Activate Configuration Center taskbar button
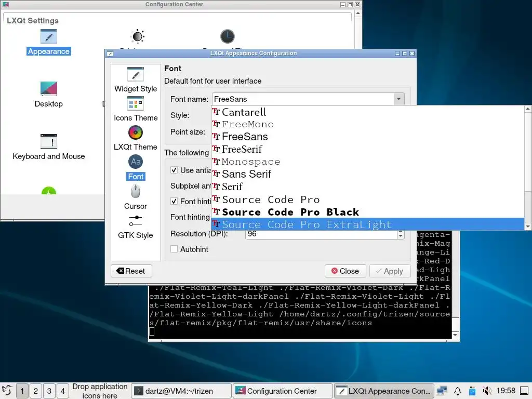This screenshot has width=532, height=399. (x=283, y=391)
